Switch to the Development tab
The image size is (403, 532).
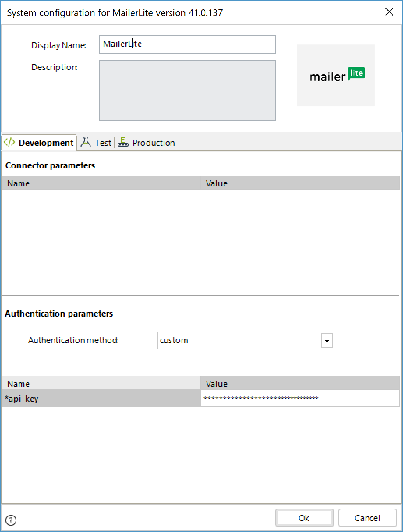coord(39,143)
